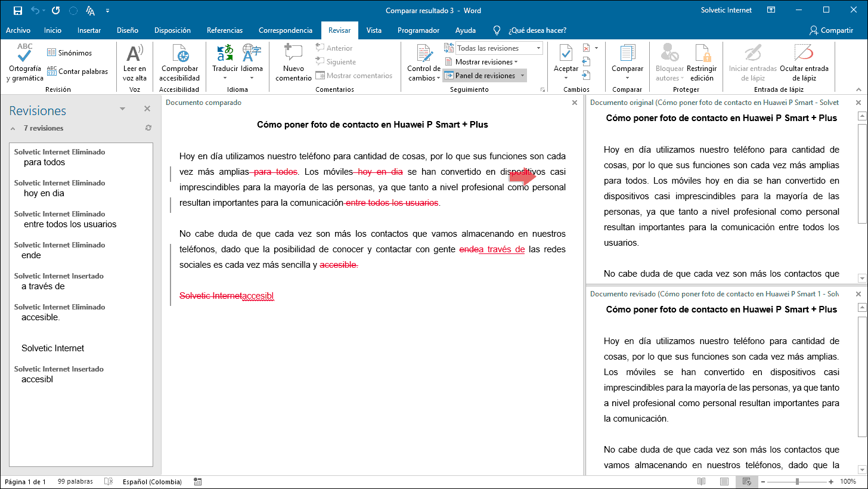Click the 100% zoom level button
868x489 pixels.
[848, 482]
